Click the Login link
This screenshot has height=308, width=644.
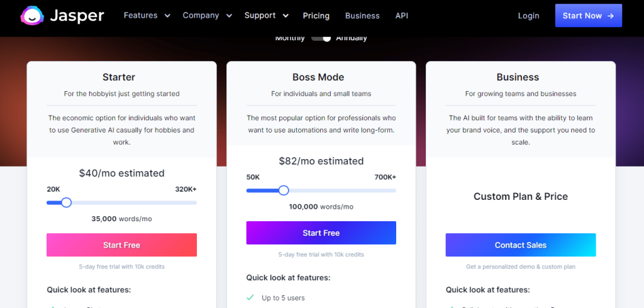(528, 16)
